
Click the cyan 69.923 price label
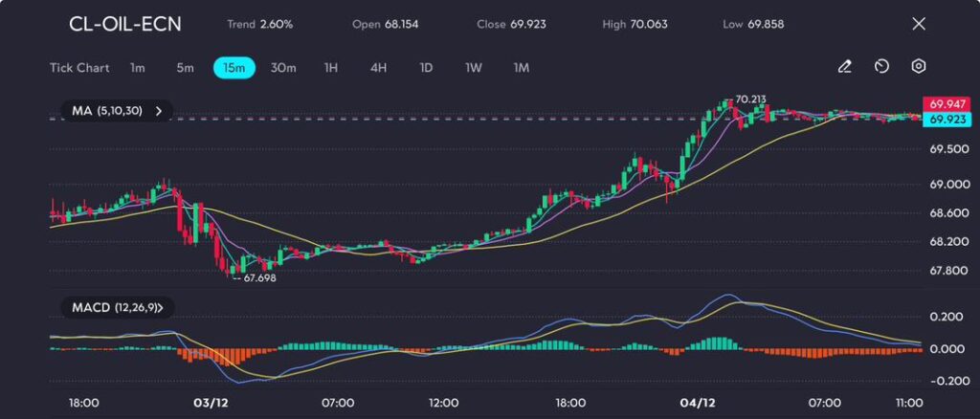click(947, 119)
